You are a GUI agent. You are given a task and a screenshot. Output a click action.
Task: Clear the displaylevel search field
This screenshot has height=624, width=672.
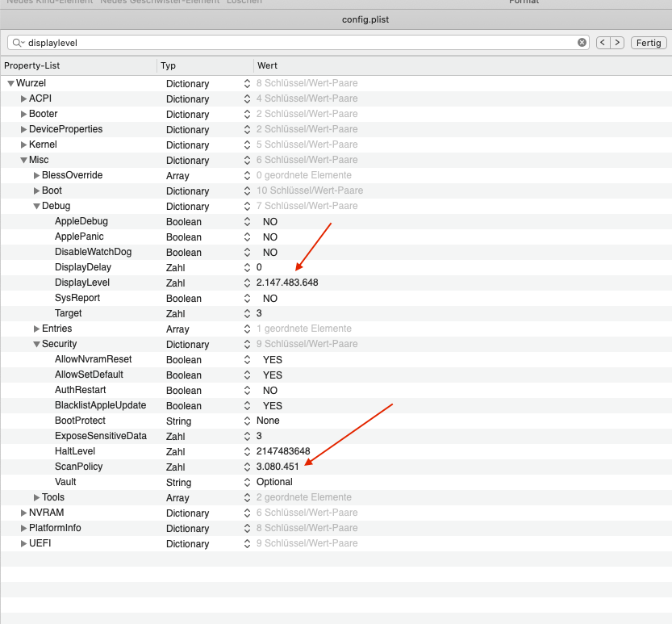[x=582, y=43]
